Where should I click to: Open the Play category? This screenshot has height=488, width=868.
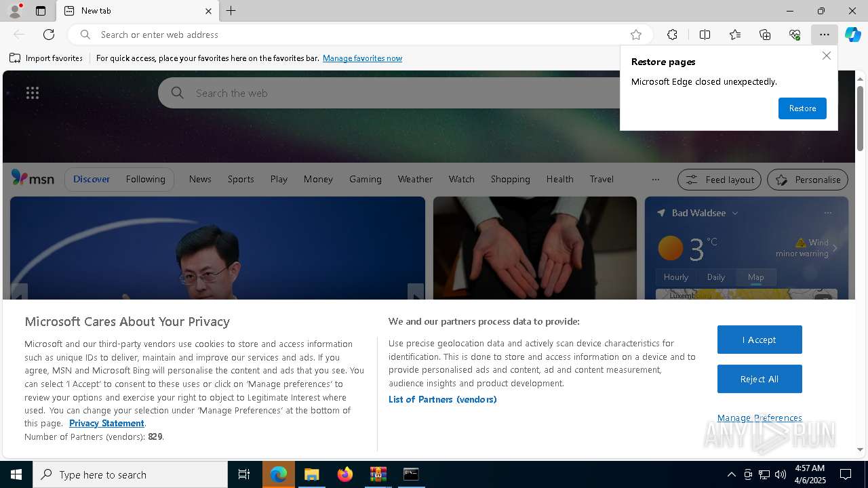(279, 179)
